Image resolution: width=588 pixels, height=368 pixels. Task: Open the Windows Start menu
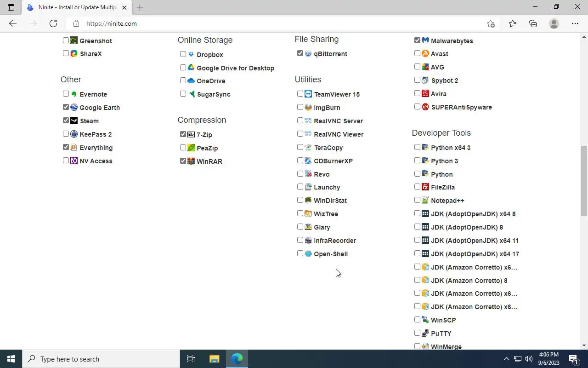[x=11, y=359]
